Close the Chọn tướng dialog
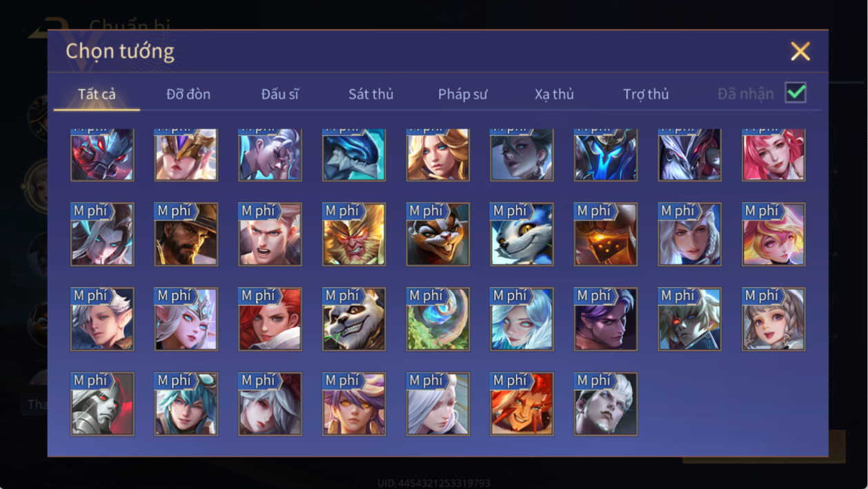This screenshot has height=489, width=868. click(x=800, y=51)
